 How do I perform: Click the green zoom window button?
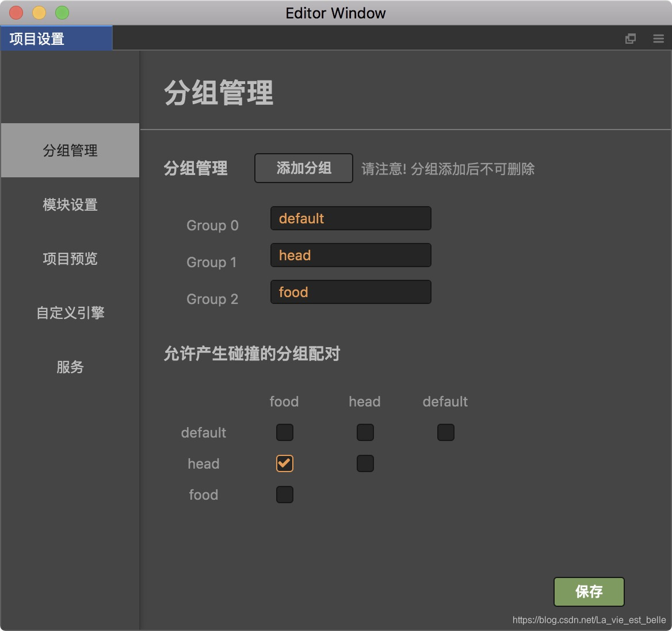pos(62,13)
